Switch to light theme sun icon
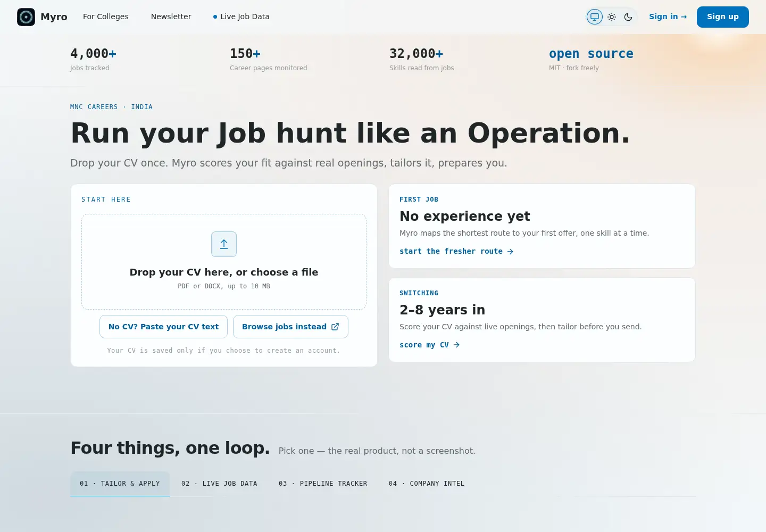The width and height of the screenshot is (766, 532). pos(612,17)
